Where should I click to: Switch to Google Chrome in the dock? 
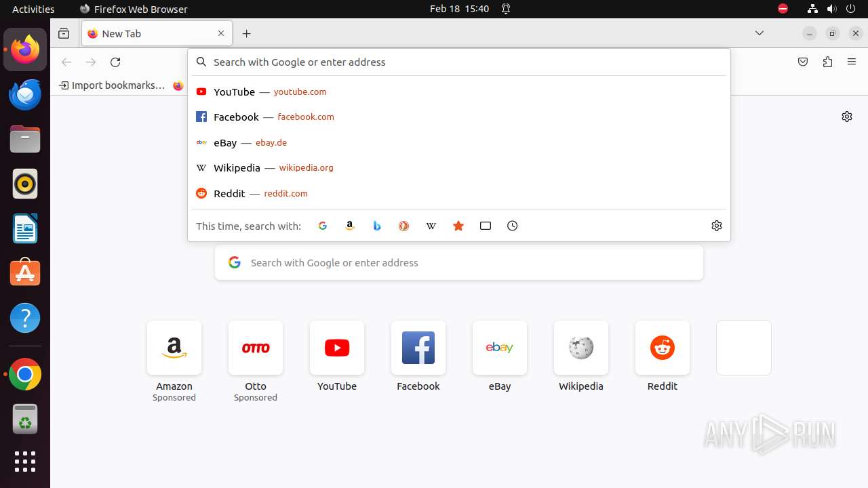coord(25,374)
